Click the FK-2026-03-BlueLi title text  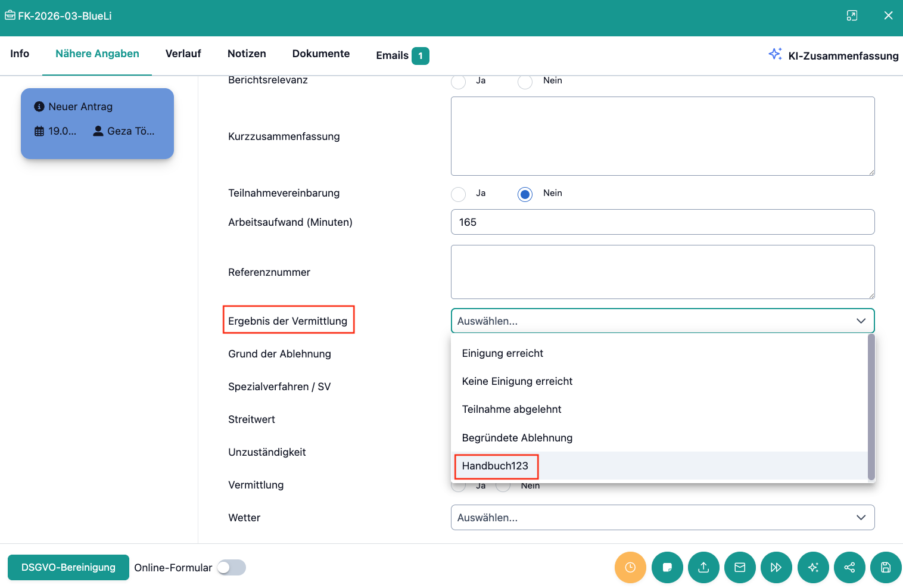[x=65, y=16]
